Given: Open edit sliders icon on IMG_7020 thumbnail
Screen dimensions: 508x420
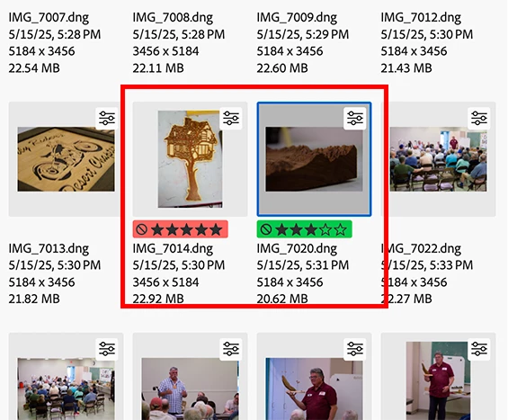Looking at the screenshot, I should coord(355,119).
